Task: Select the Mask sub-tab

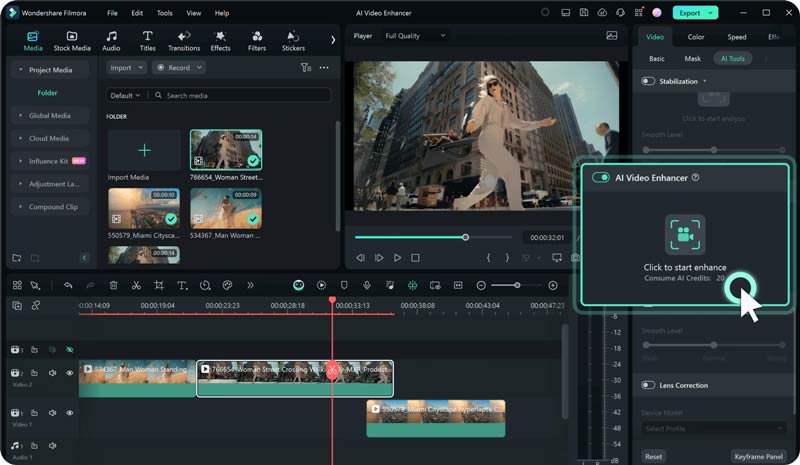Action: click(x=692, y=59)
